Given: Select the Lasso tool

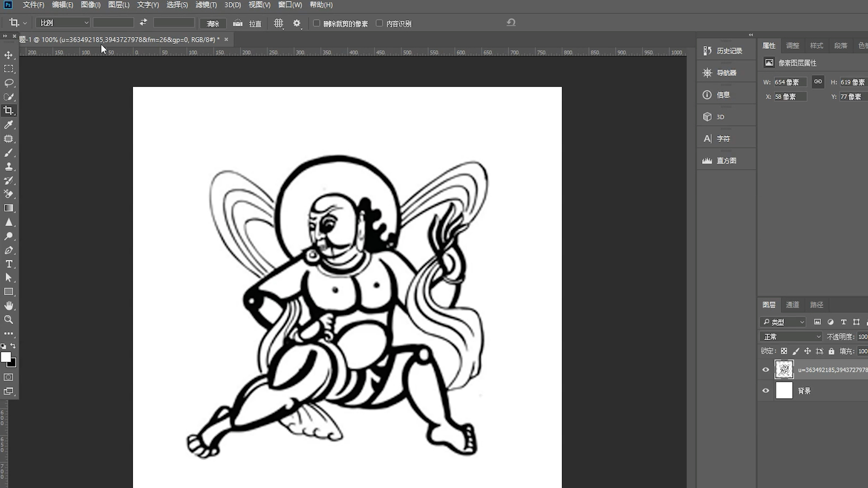Looking at the screenshot, I should pyautogui.click(x=9, y=83).
